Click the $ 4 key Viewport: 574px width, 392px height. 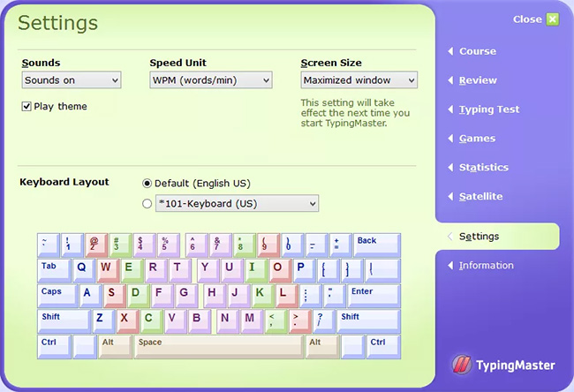pyautogui.click(x=145, y=245)
